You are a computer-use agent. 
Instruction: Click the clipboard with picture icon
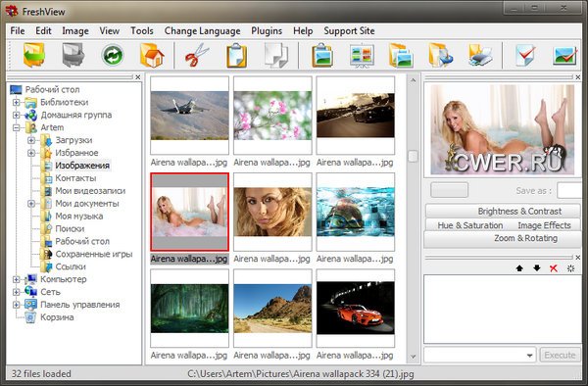[322, 56]
